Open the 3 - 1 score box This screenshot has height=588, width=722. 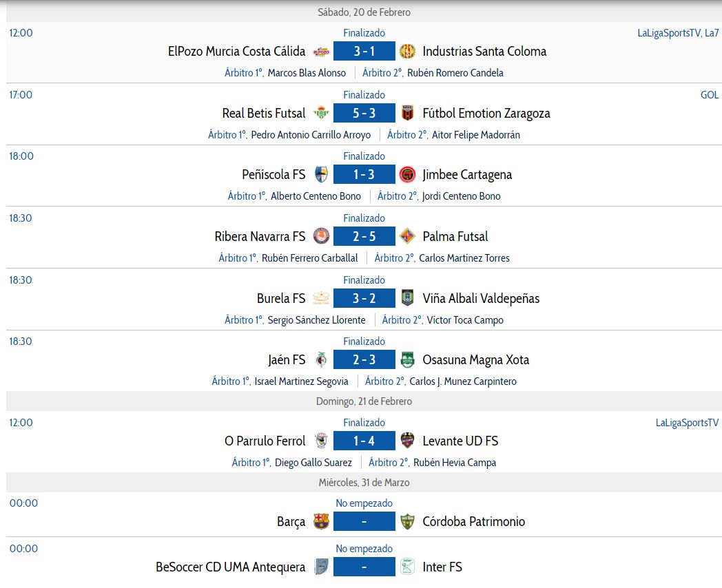(364, 51)
